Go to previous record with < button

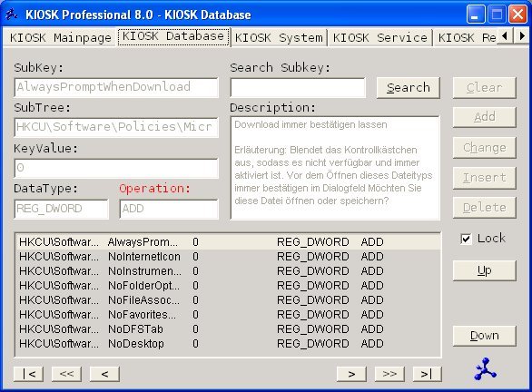[104, 374]
